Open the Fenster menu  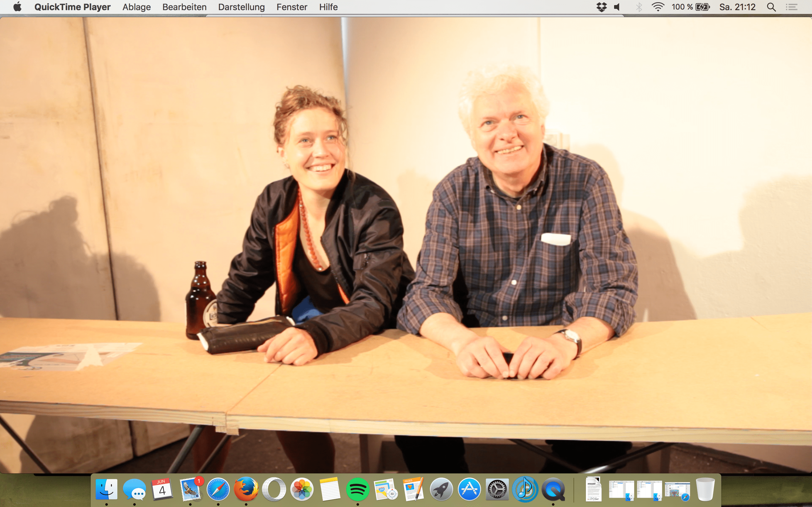tap(291, 7)
